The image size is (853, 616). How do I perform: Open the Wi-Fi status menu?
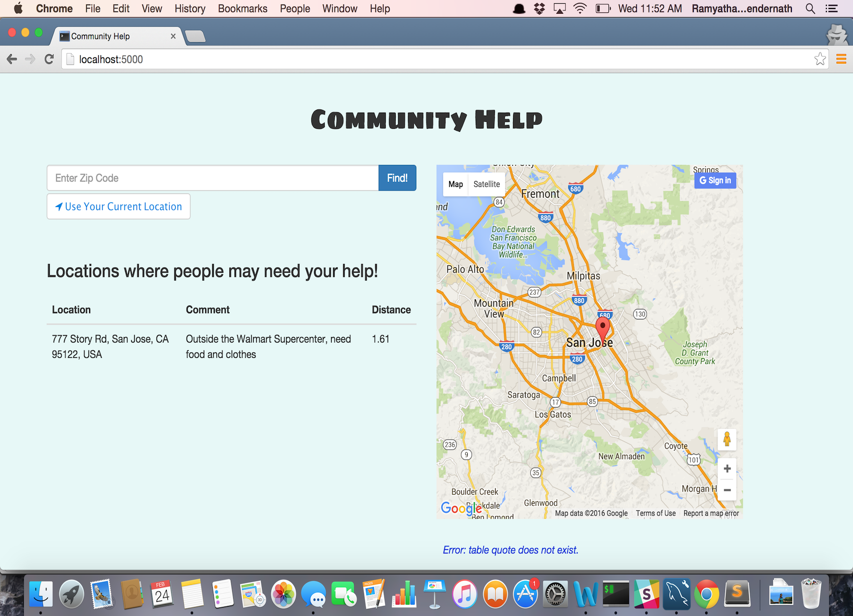click(580, 9)
